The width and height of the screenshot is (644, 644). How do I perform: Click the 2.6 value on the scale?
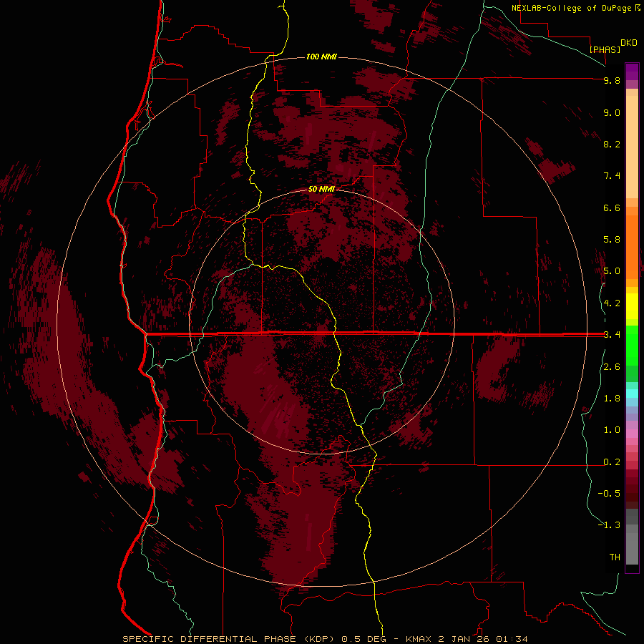612,367
